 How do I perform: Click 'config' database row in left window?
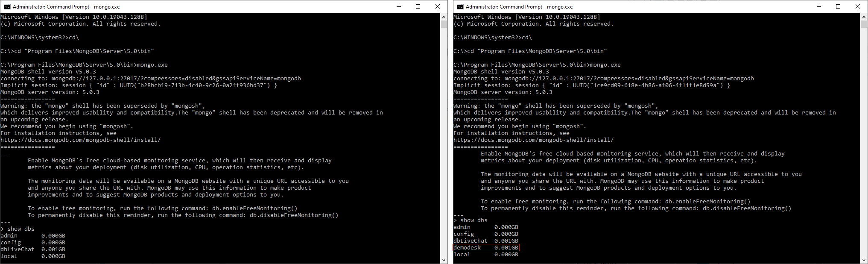[33, 243]
